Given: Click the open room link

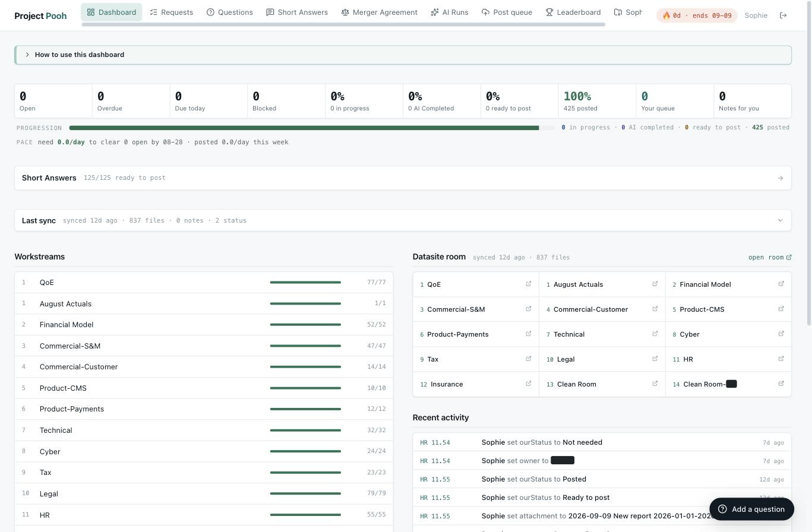Looking at the screenshot, I should pos(770,257).
